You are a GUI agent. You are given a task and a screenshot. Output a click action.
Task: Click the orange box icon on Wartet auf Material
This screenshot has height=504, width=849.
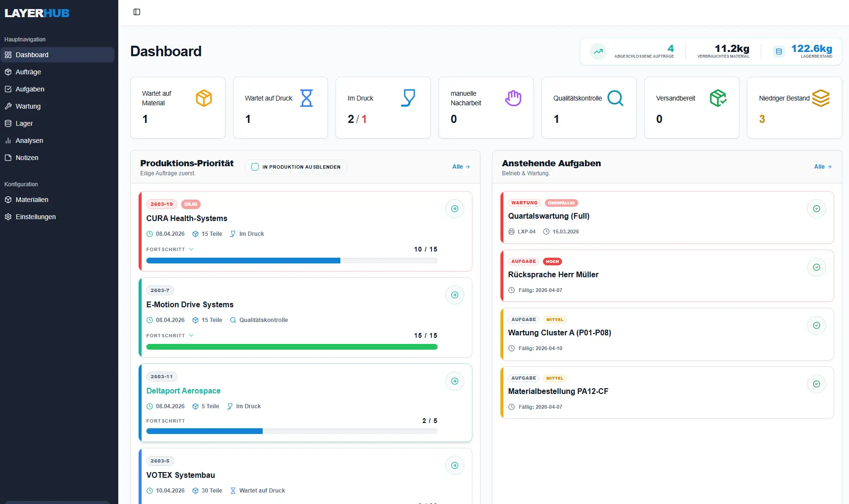coord(204,98)
